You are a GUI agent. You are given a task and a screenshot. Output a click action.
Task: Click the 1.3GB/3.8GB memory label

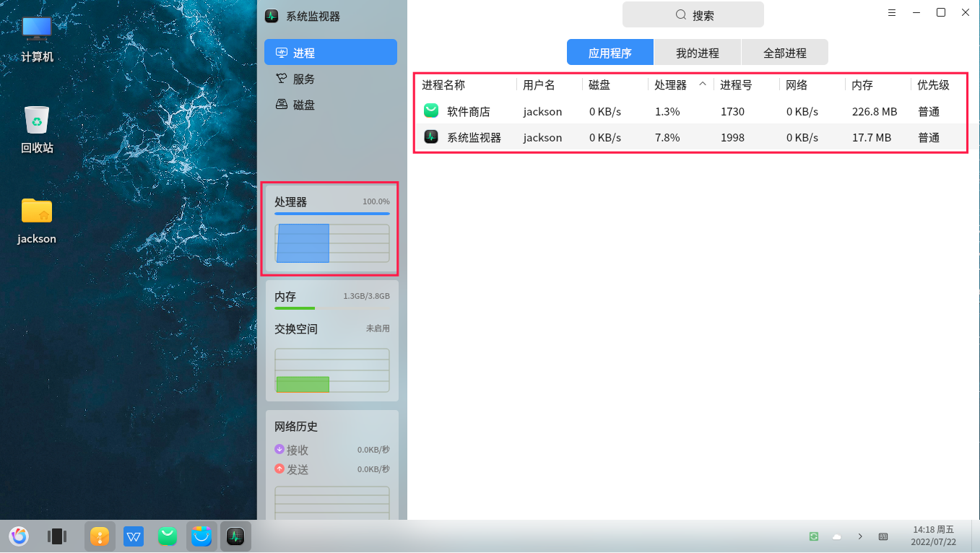tap(367, 296)
